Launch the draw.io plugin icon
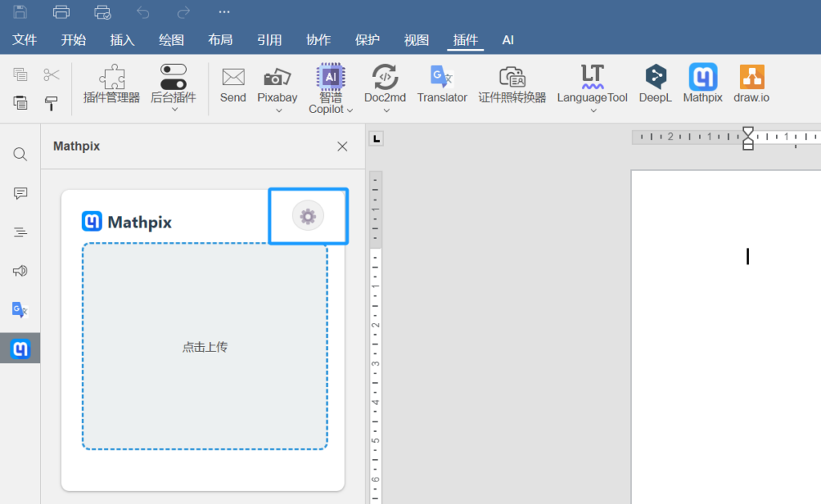Viewport: 821px width, 504px height. click(750, 83)
